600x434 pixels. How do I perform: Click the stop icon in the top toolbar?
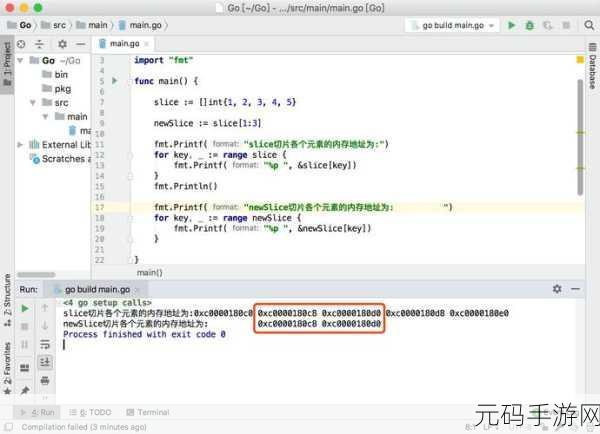point(566,26)
